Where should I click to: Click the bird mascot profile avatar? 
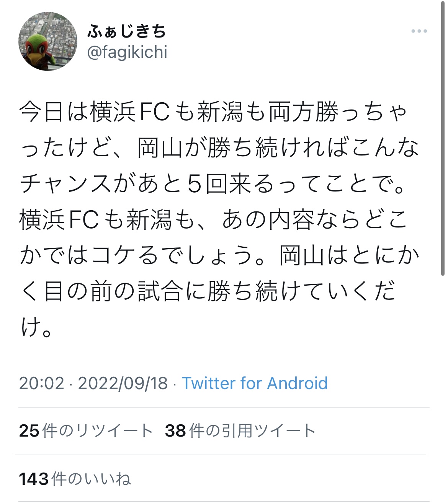point(48,41)
